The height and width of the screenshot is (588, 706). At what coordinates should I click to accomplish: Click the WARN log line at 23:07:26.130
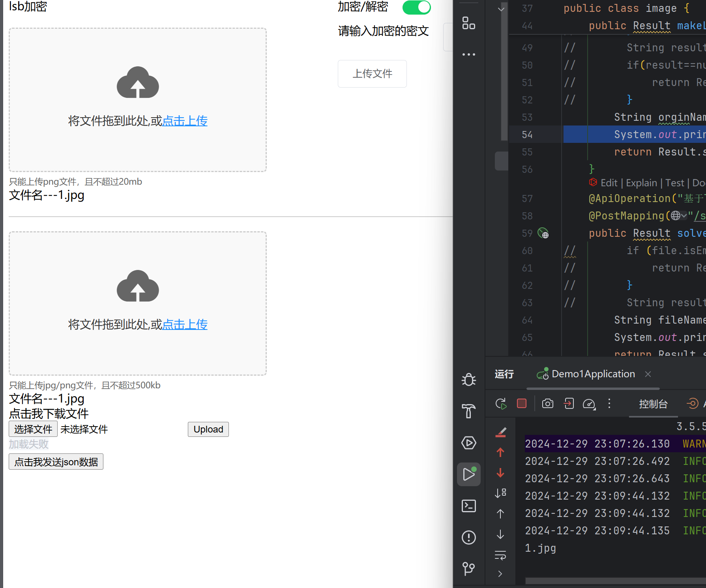coord(615,444)
